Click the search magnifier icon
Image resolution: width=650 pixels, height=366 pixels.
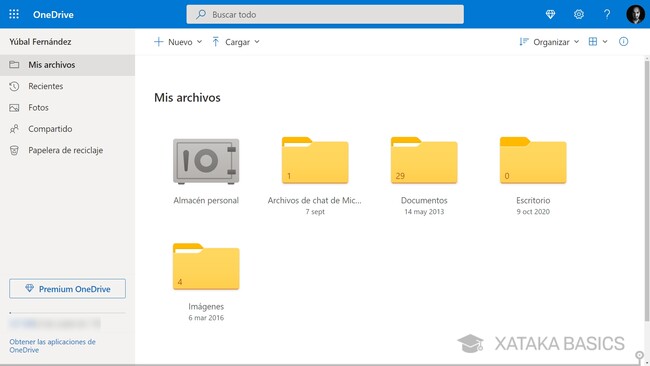[201, 15]
